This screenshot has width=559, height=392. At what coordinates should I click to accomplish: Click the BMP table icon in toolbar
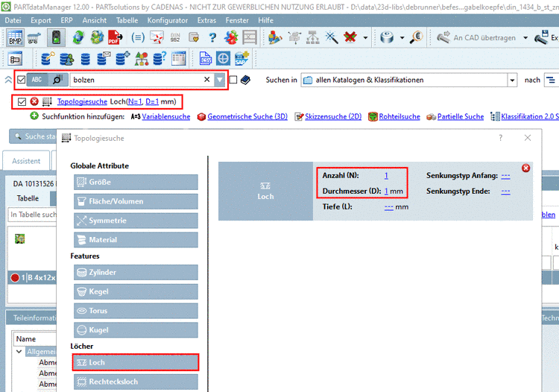[x=15, y=37]
